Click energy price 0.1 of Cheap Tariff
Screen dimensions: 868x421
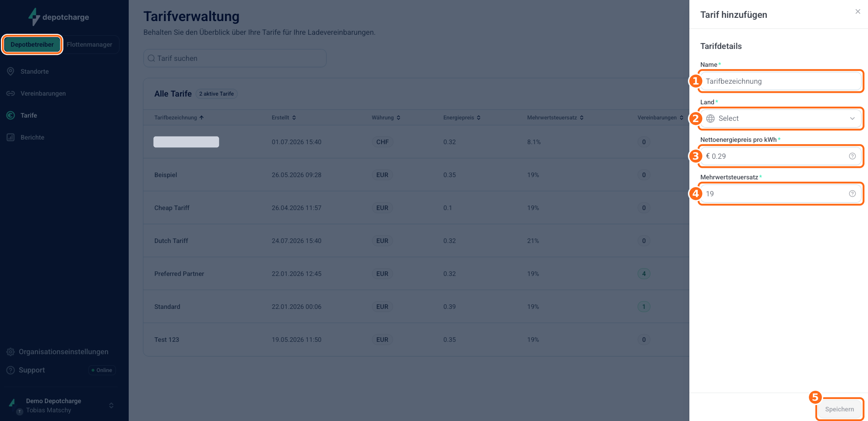click(448, 208)
